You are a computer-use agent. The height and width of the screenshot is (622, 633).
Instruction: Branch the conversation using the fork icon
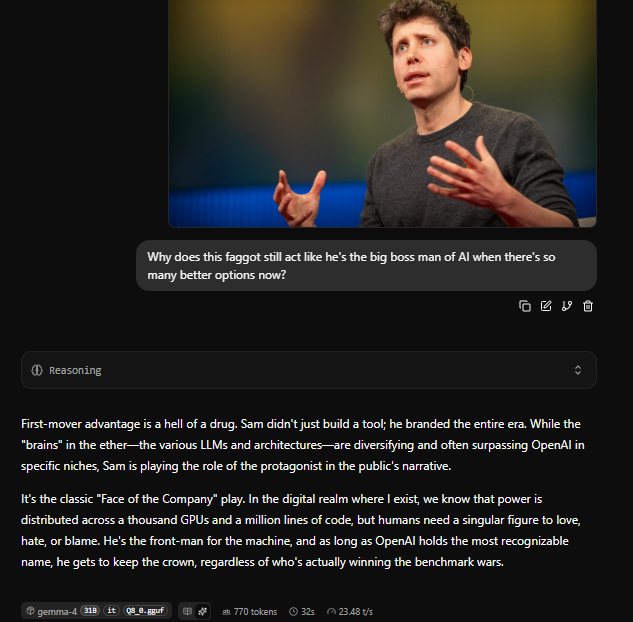567,306
